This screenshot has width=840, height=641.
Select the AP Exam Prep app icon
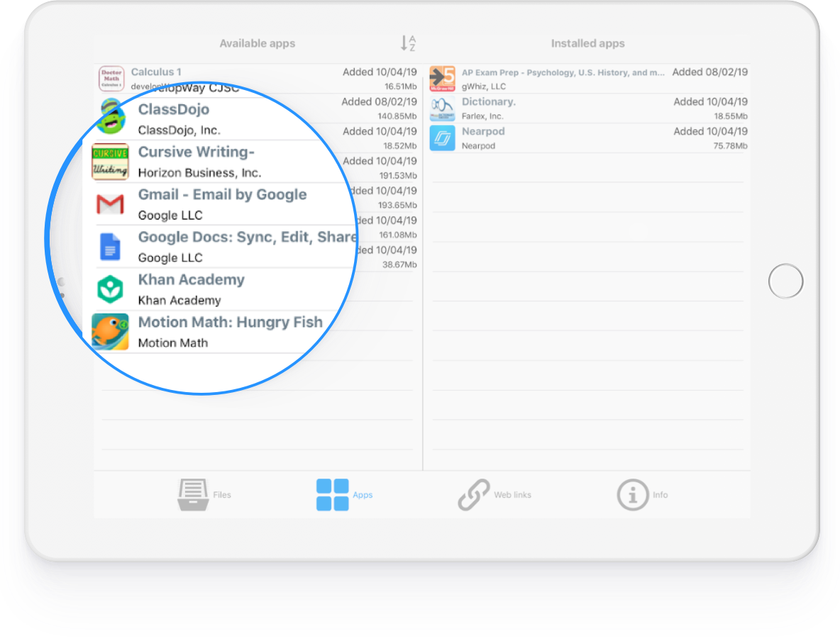click(x=443, y=78)
